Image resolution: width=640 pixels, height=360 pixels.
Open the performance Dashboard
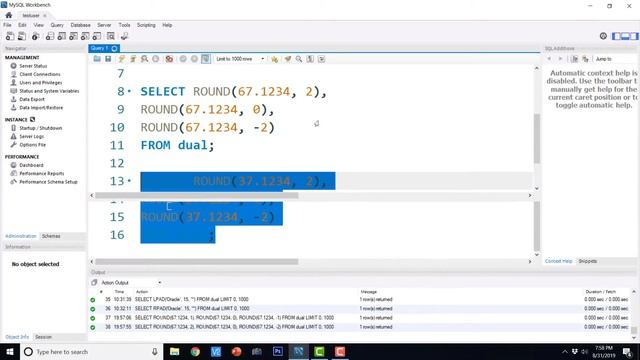[31, 165]
